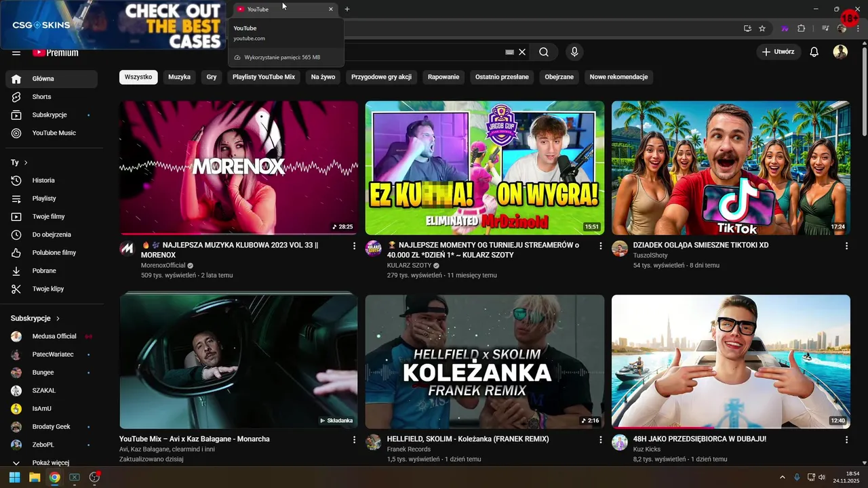Image resolution: width=868 pixels, height=488 pixels.
Task: Open Windows Start menu
Action: click(14, 477)
